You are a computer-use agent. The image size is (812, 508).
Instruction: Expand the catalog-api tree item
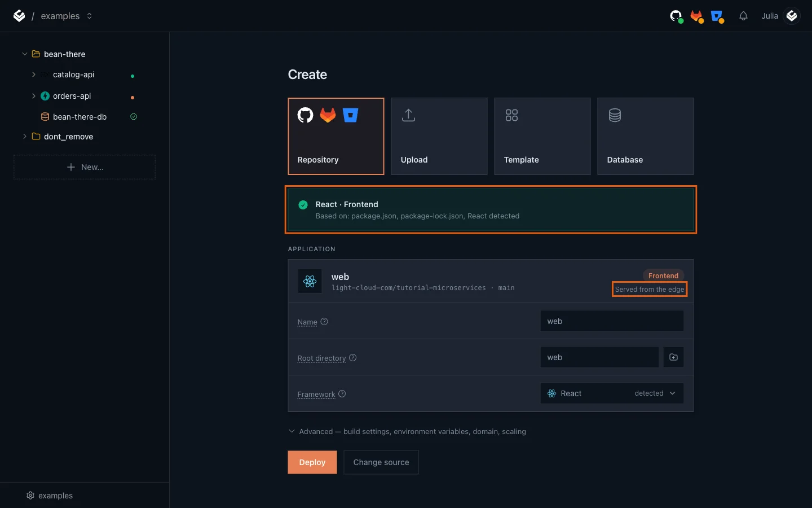coord(34,75)
